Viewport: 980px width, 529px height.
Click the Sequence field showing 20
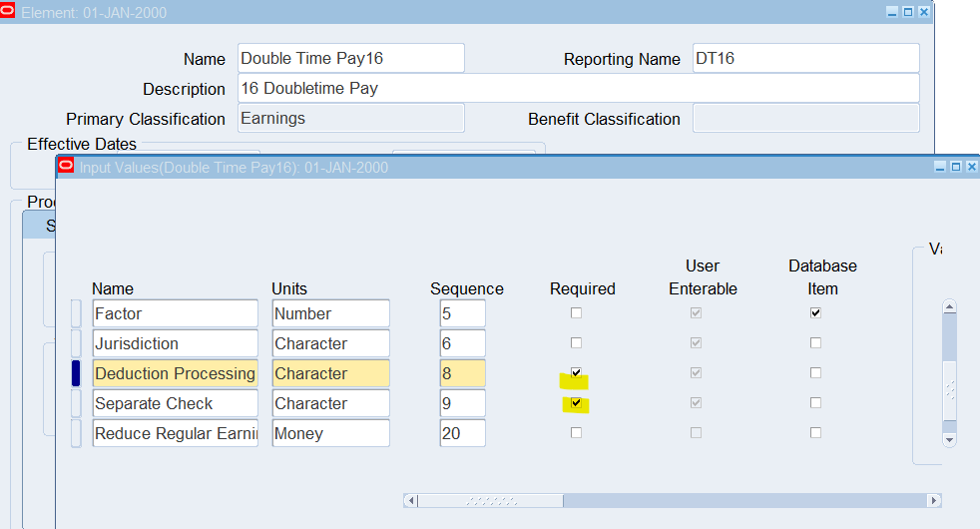point(462,433)
